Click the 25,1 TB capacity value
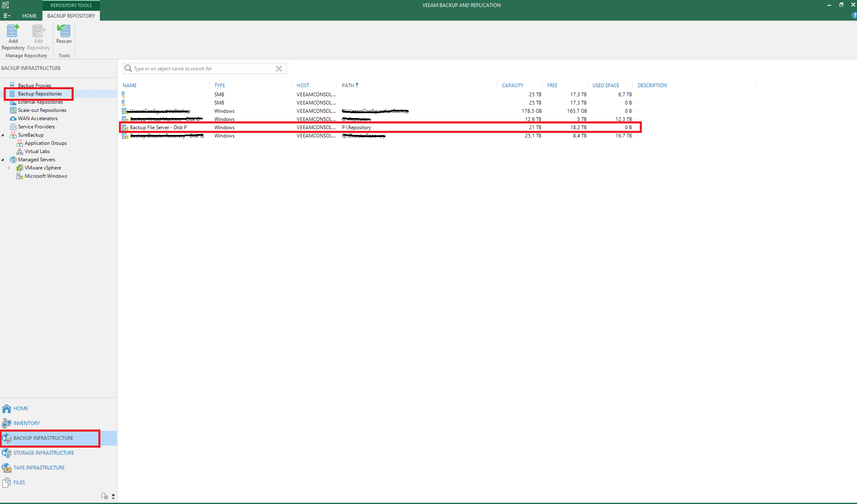 coord(533,136)
